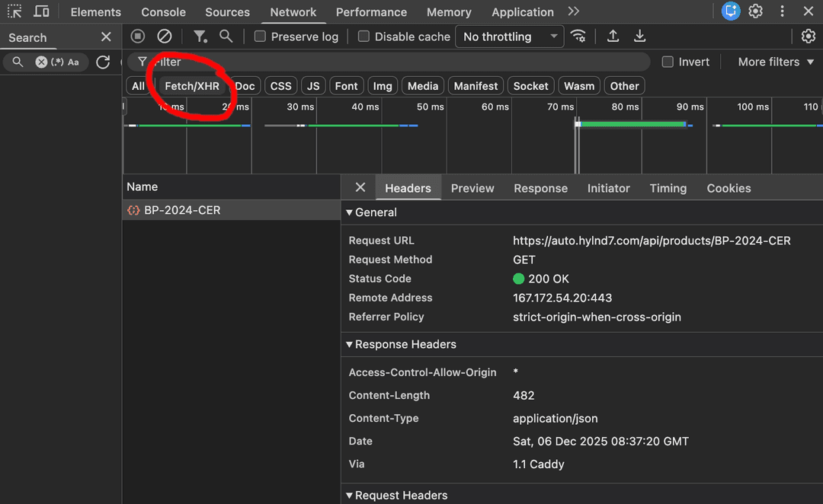Toggle the device toolbar icon
The image size is (823, 504).
[x=41, y=11]
